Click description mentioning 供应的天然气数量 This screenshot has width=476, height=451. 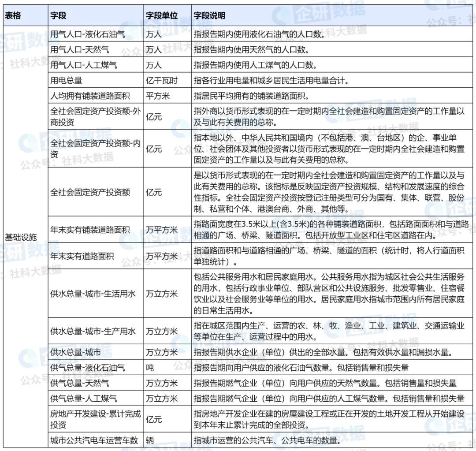tap(332, 383)
